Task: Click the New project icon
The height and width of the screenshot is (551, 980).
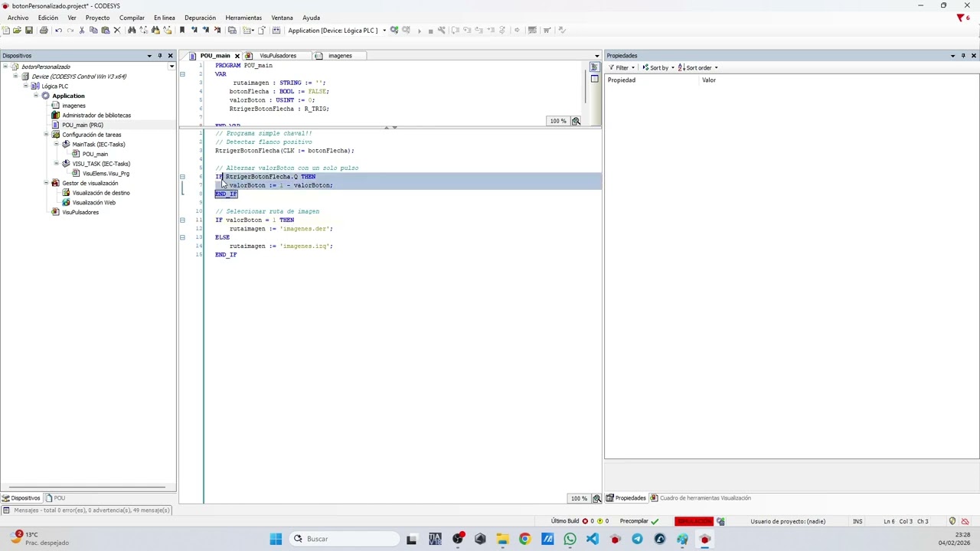Action: (x=5, y=30)
